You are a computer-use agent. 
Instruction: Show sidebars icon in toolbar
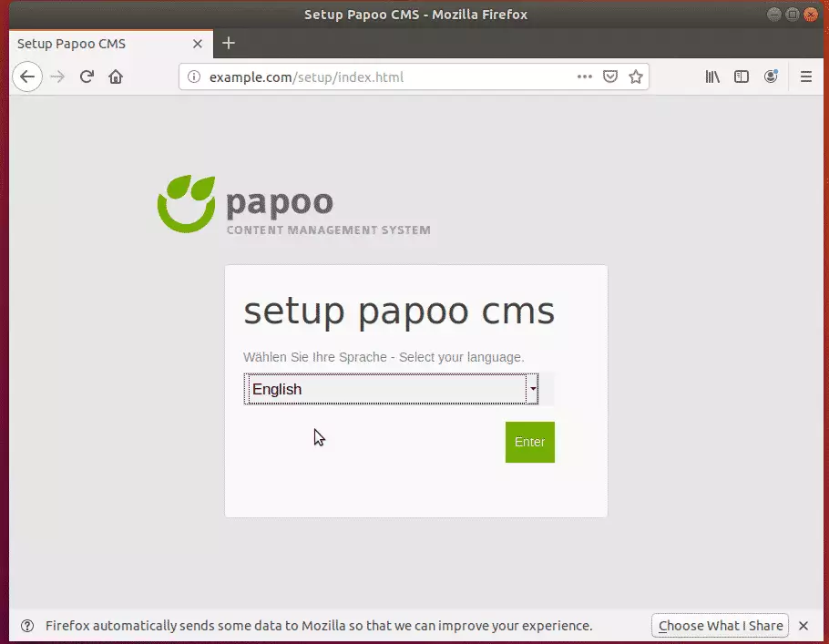(x=742, y=77)
